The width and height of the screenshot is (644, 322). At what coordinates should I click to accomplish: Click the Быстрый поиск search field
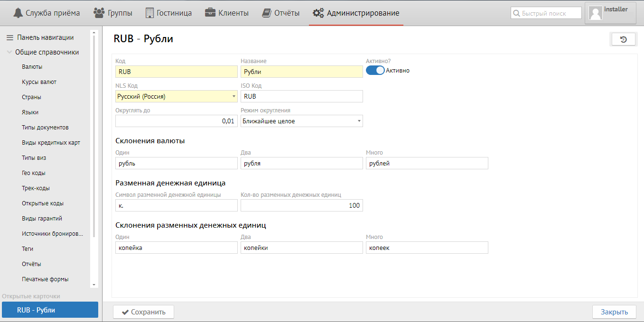551,13
